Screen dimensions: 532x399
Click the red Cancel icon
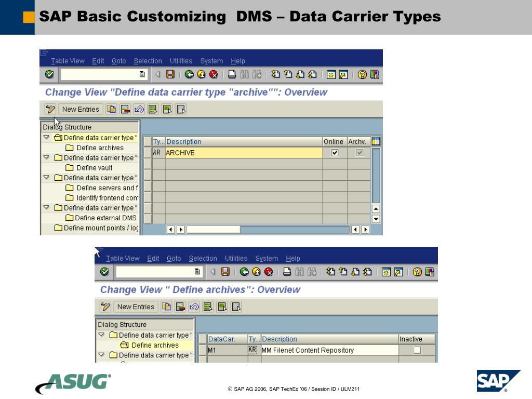tap(214, 74)
